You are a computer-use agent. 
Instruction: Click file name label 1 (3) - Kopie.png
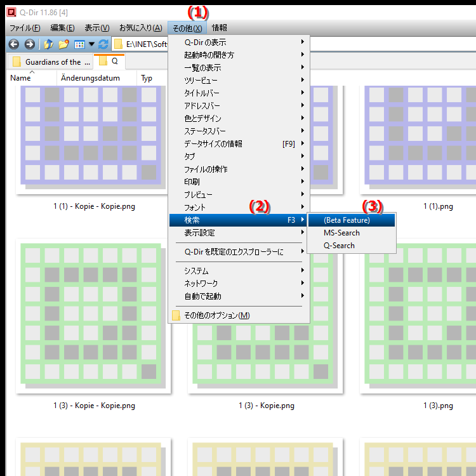(266, 406)
